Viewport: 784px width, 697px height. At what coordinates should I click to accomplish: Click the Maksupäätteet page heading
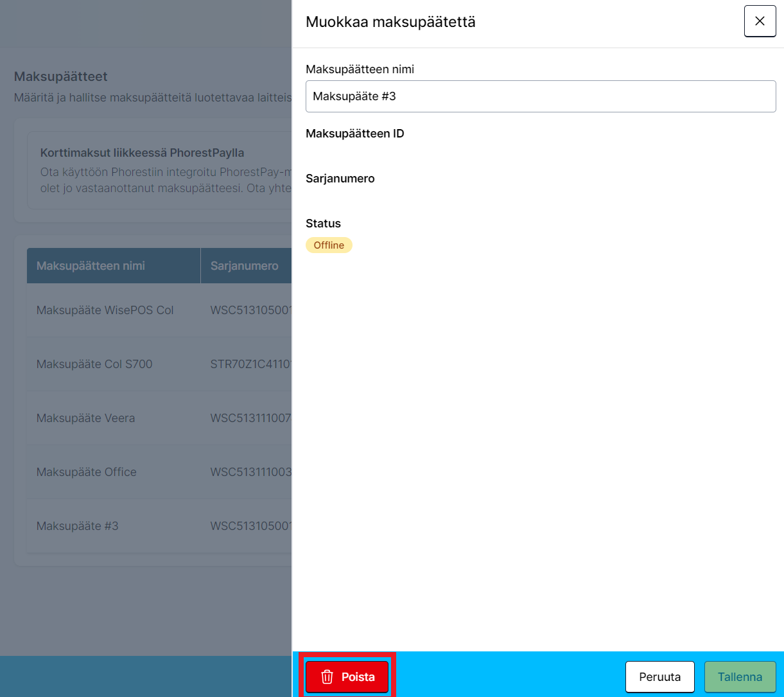60,76
